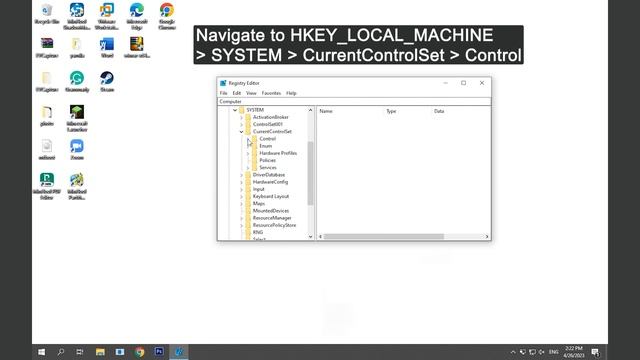Screen dimensions: 640x360
Task: Open the Minecraft Launcher desktop shortcut
Action: pos(77,118)
